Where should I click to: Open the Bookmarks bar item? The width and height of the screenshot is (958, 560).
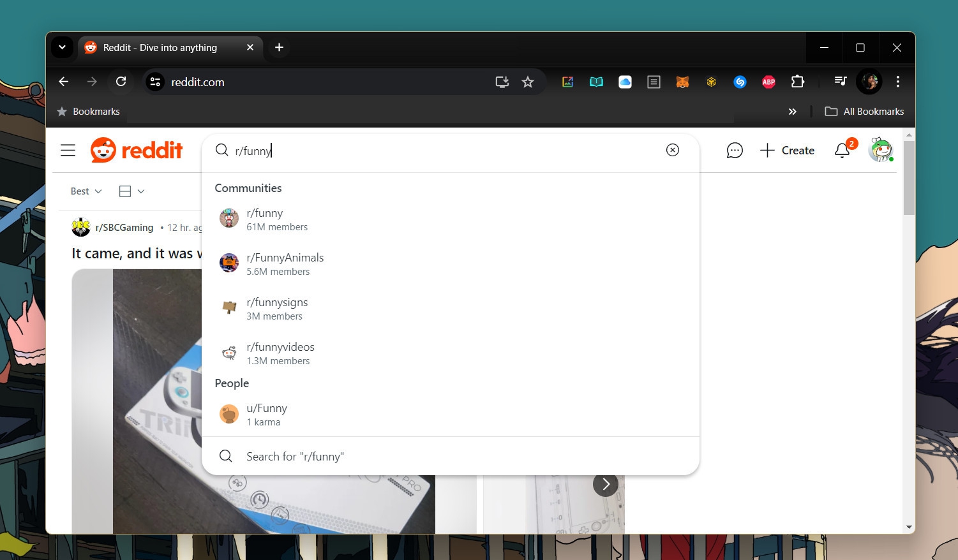point(88,112)
